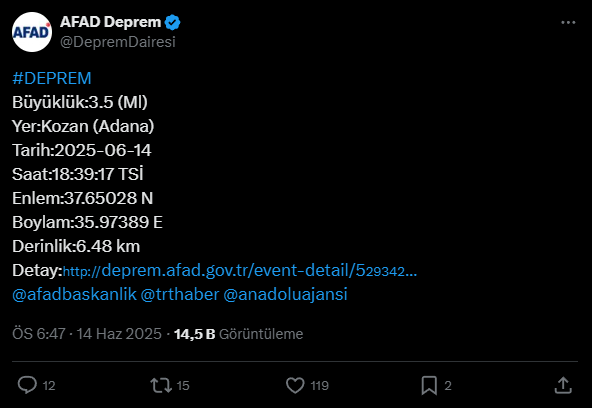Open the three-dot more options menu

568,23
